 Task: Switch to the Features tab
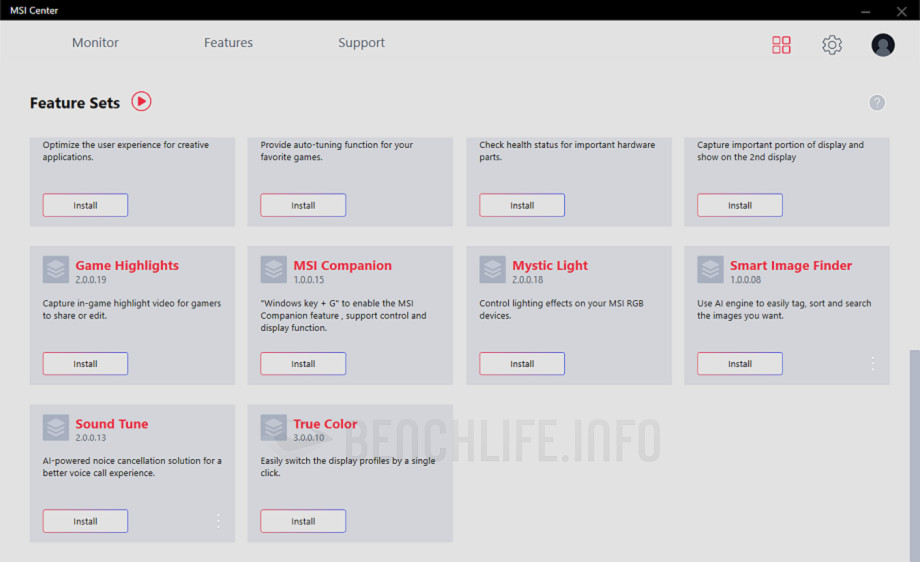pos(228,43)
